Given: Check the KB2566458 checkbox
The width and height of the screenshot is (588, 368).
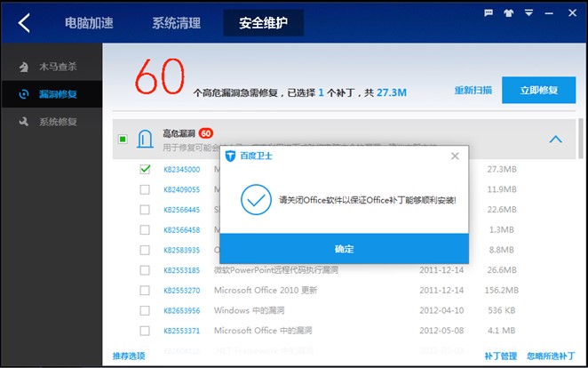Looking at the screenshot, I should point(145,229).
